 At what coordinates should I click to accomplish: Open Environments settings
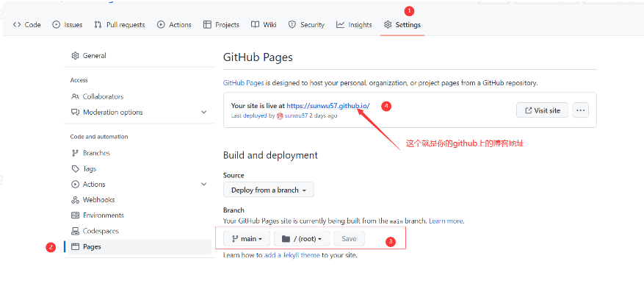(140, 215)
